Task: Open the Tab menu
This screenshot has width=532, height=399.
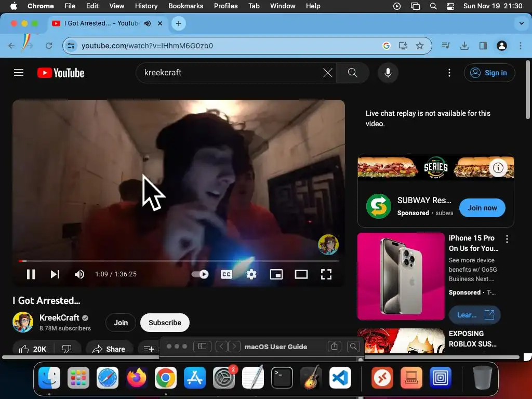Action: click(x=254, y=6)
